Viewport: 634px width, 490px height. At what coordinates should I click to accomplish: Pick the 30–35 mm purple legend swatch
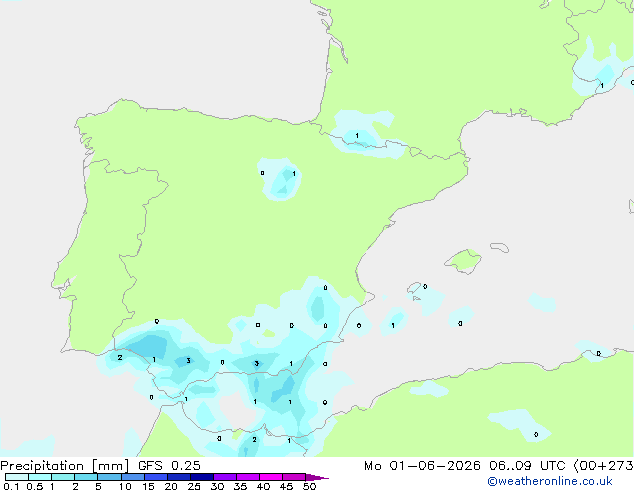pyautogui.click(x=225, y=477)
